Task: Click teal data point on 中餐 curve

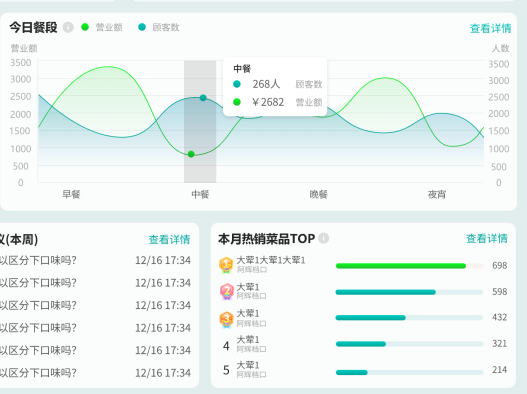Action: tap(203, 98)
